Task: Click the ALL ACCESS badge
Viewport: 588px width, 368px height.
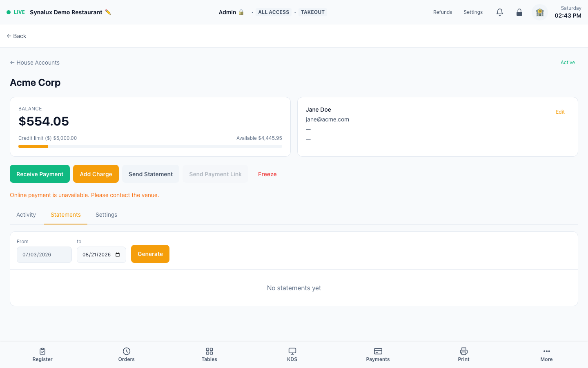Action: [274, 12]
